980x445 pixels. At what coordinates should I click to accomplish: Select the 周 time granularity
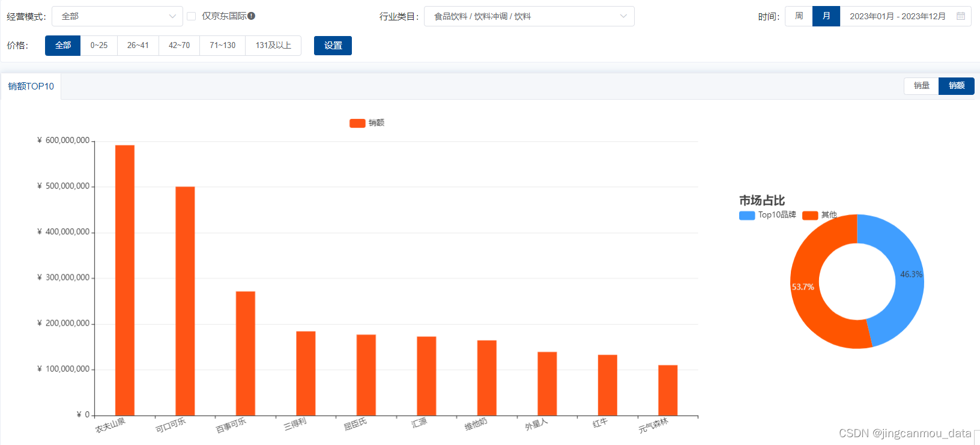[x=799, y=16]
